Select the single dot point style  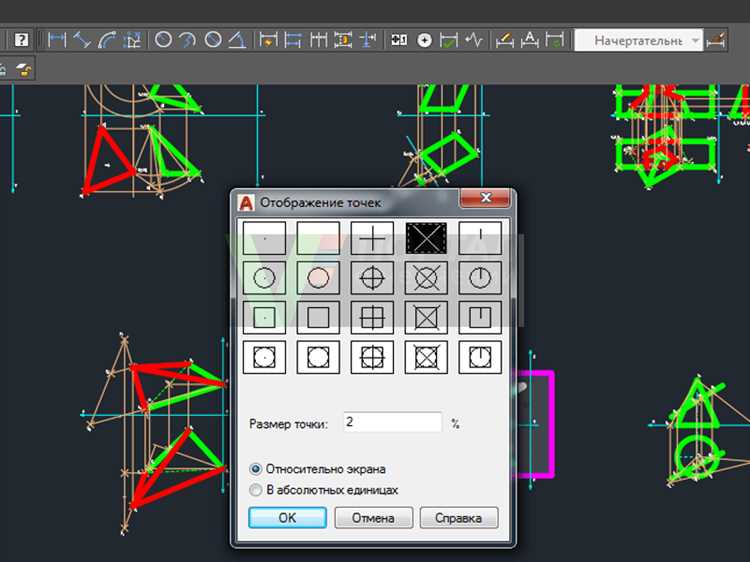tap(265, 238)
